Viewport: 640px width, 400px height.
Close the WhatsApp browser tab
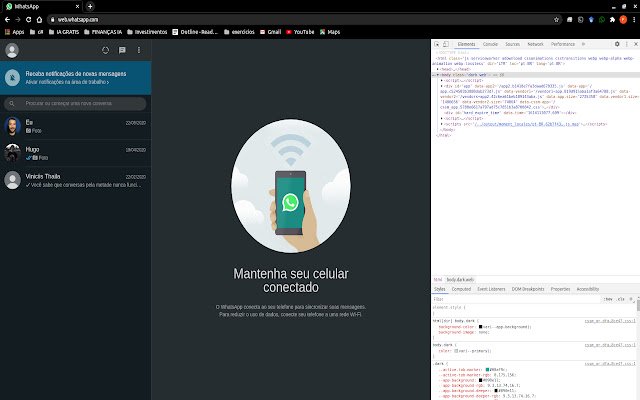pos(78,7)
